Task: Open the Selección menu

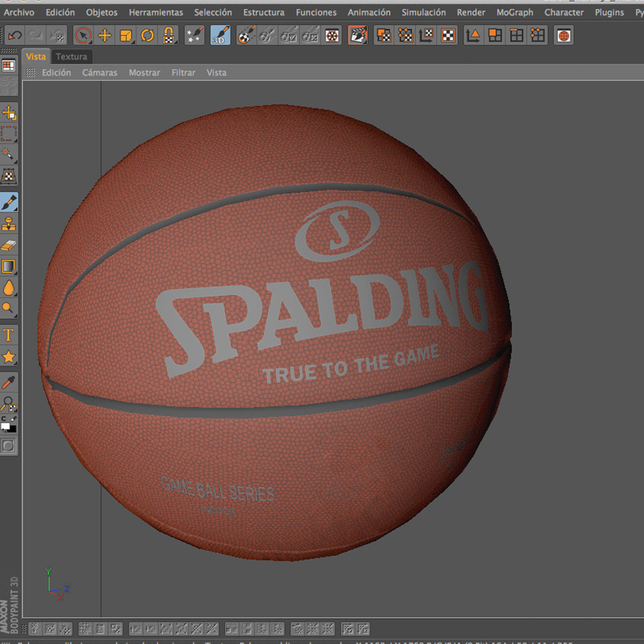Action: [213, 12]
